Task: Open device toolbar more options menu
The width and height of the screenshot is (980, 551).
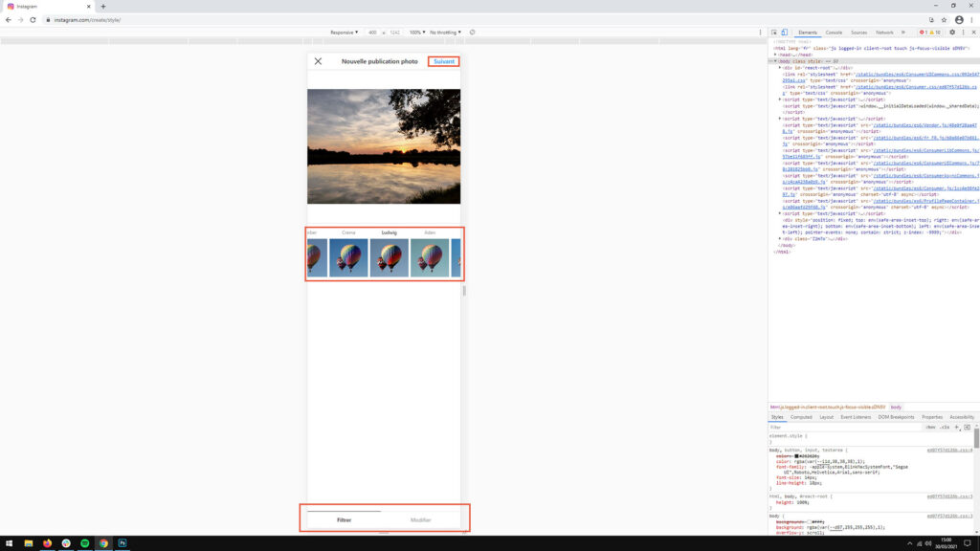Action: tap(761, 33)
